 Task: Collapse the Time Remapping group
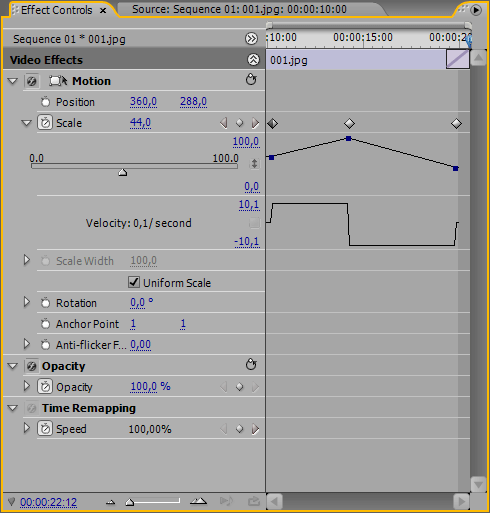tap(13, 408)
